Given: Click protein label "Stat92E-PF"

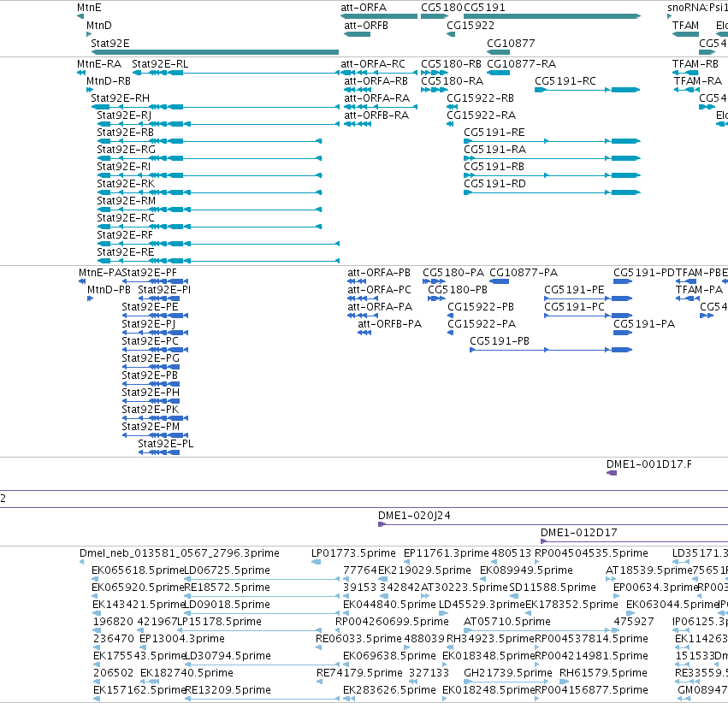Looking at the screenshot, I should pos(149,273).
